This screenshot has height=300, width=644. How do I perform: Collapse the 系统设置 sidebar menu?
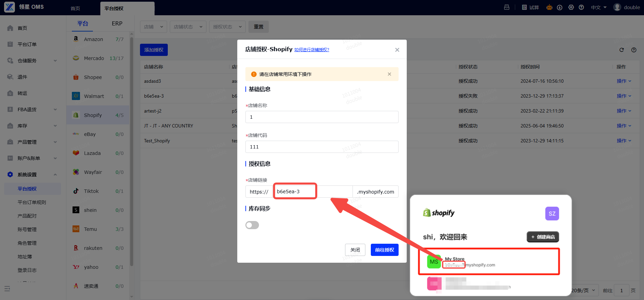pos(32,175)
